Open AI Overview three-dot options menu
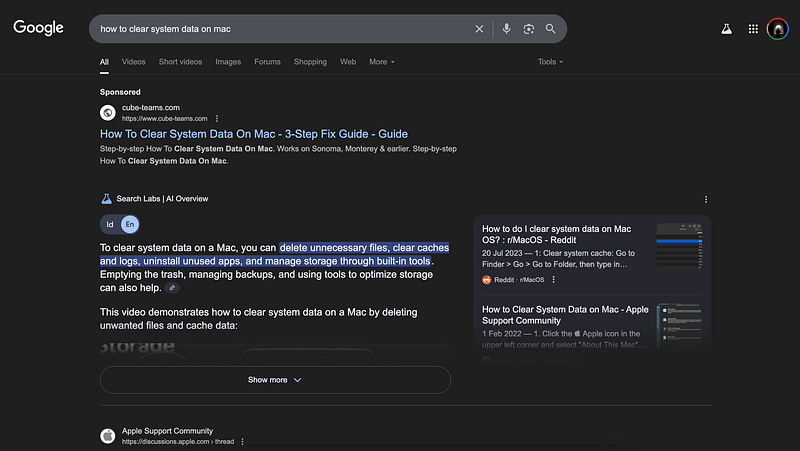 [x=706, y=199]
